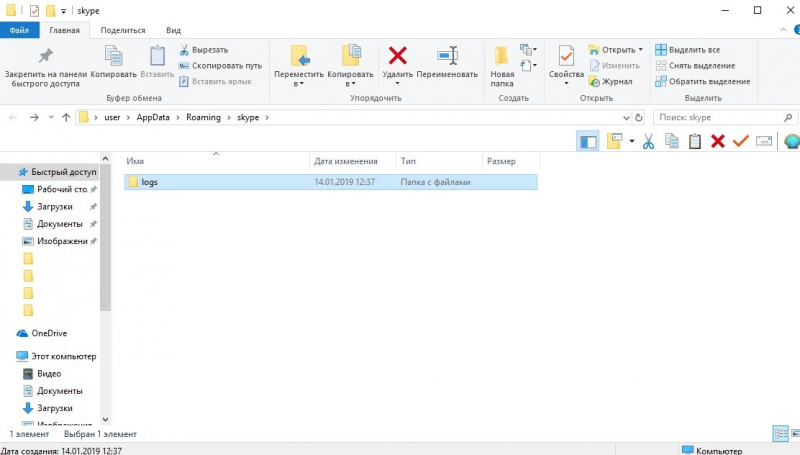Viewport: 800px width, 455px height.
Task: Click the paste clipboard toolbar icon
Action: (x=695, y=141)
